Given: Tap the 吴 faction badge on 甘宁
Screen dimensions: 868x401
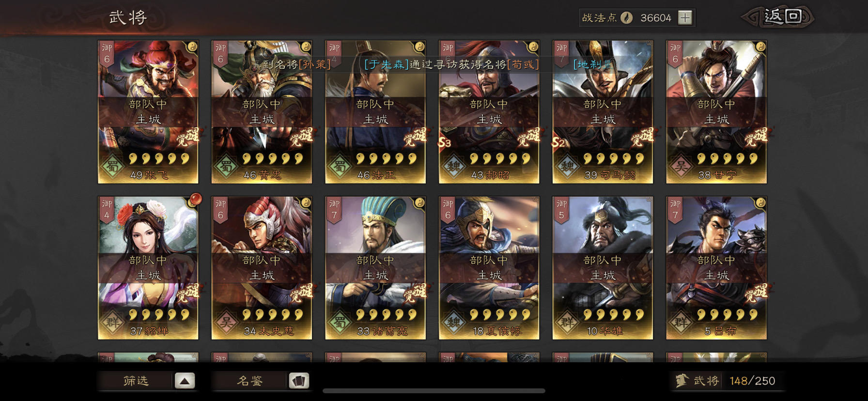Looking at the screenshot, I should click(681, 166).
